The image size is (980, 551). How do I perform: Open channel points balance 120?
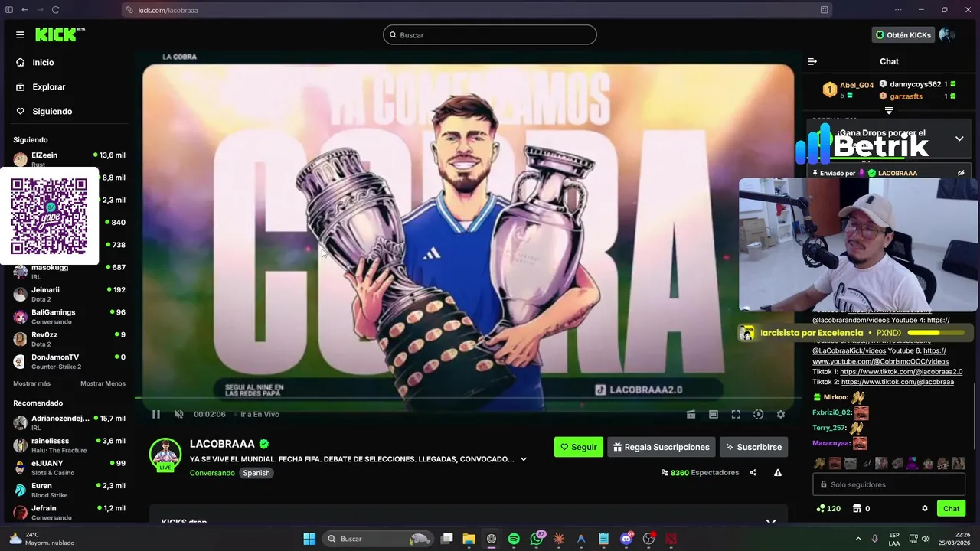coord(828,508)
